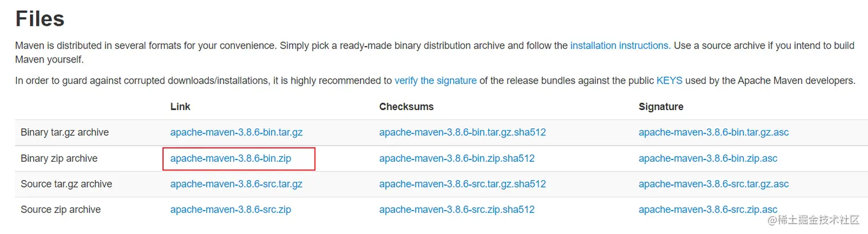
Task: Open the bin.tar.gz.asc signature file
Action: 714,132
